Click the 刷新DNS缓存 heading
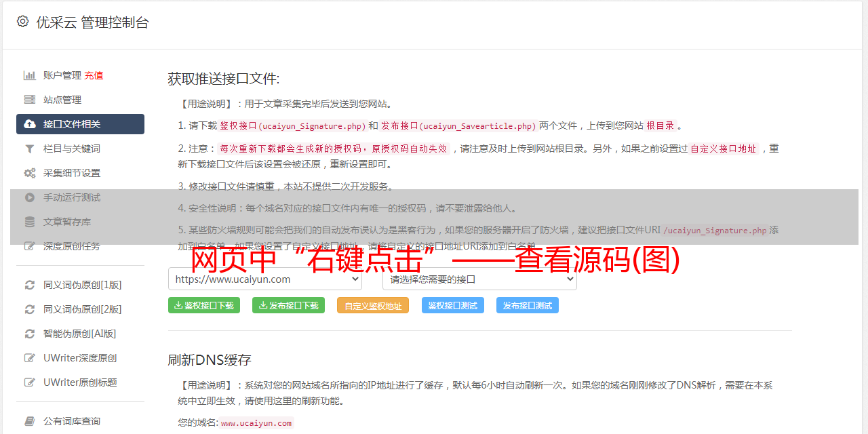The height and width of the screenshot is (434, 868). pyautogui.click(x=210, y=359)
